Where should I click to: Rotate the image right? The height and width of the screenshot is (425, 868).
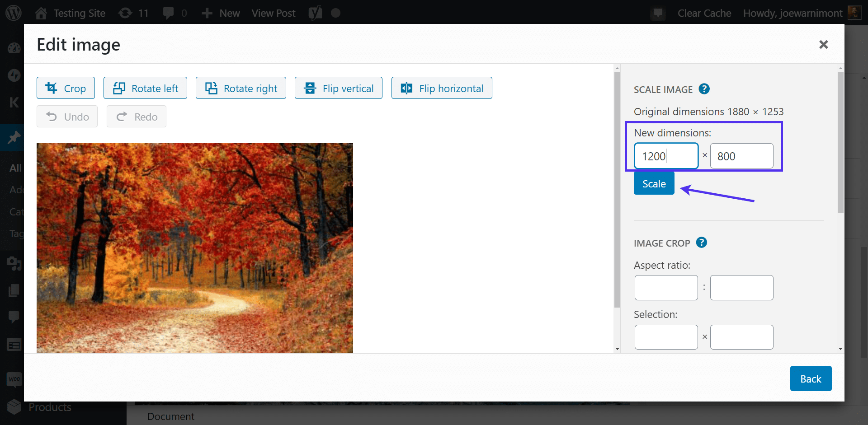pyautogui.click(x=241, y=88)
